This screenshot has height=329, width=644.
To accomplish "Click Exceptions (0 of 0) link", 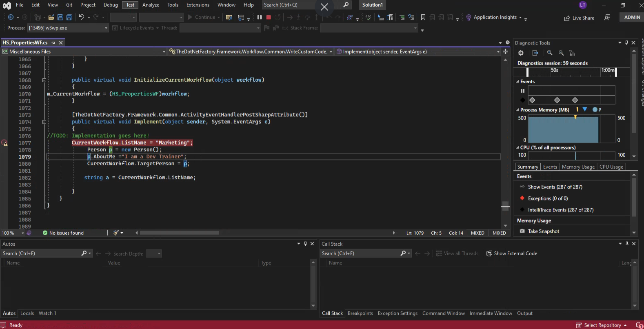I will coord(548,198).
